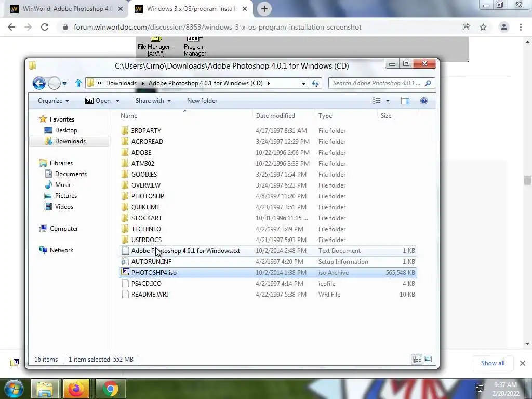This screenshot has width=532, height=399.
Task: Click the Explorer Forward navigation arrow
Action: click(x=54, y=83)
